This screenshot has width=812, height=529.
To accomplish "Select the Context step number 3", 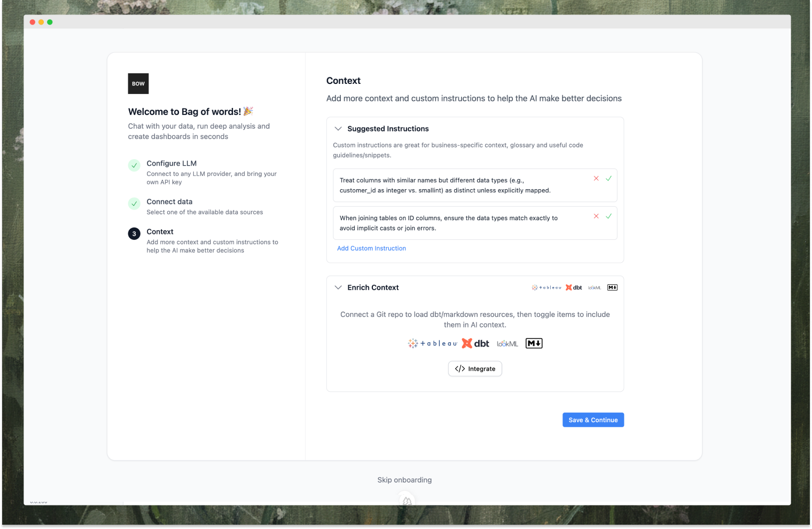I will [134, 234].
